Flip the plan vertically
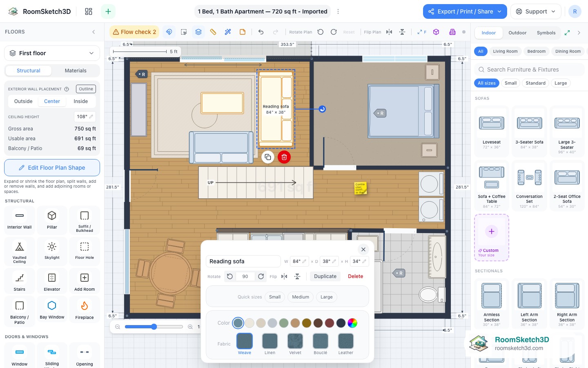The image size is (588, 368). coord(402,32)
